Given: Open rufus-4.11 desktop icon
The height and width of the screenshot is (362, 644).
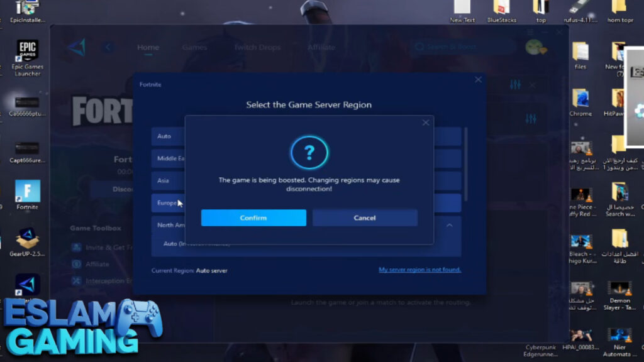Looking at the screenshot, I should (x=580, y=11).
